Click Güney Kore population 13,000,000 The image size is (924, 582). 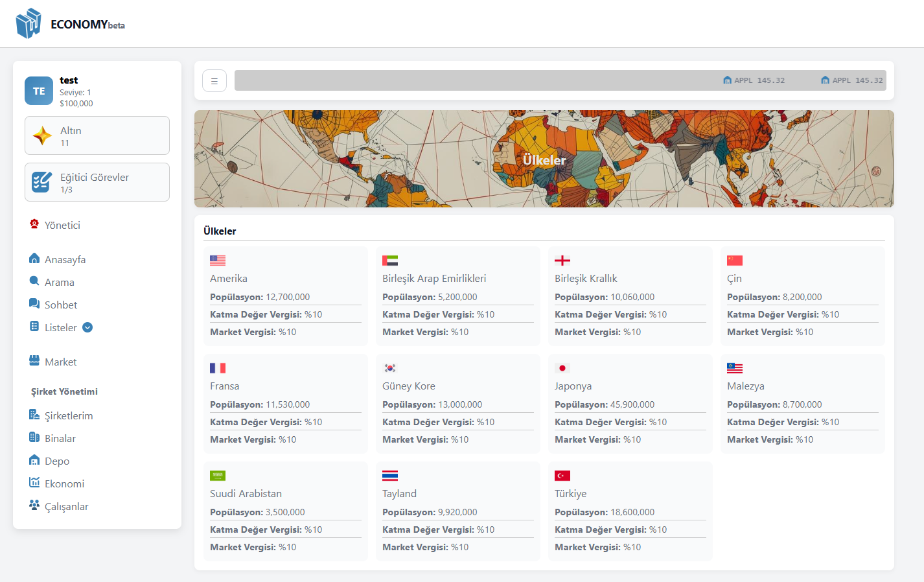click(432, 404)
